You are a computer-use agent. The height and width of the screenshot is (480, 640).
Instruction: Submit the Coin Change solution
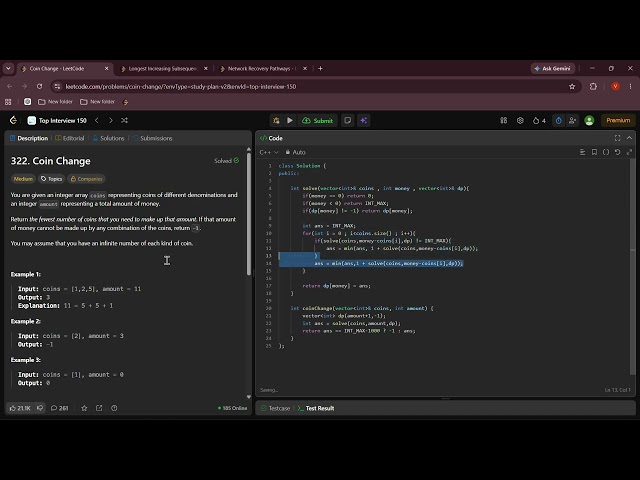[318, 120]
